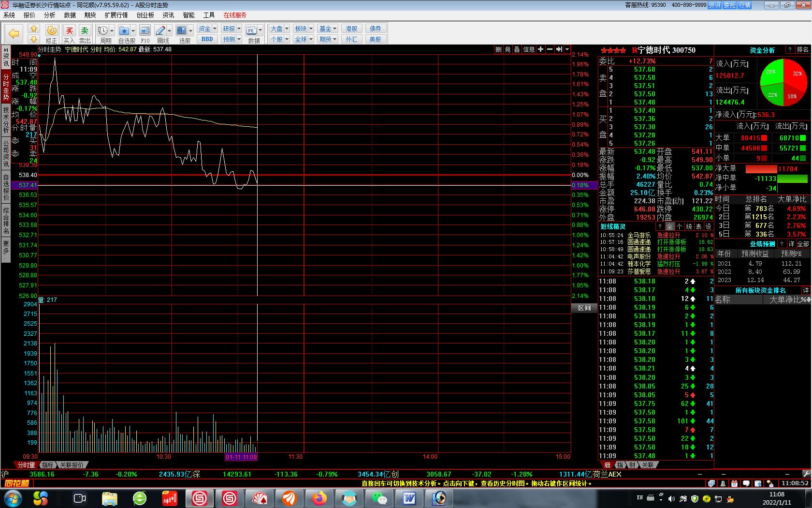The height and width of the screenshot is (508, 812).
Task: Select the 全 filter in 短线精灵
Action: pyautogui.click(x=669, y=226)
